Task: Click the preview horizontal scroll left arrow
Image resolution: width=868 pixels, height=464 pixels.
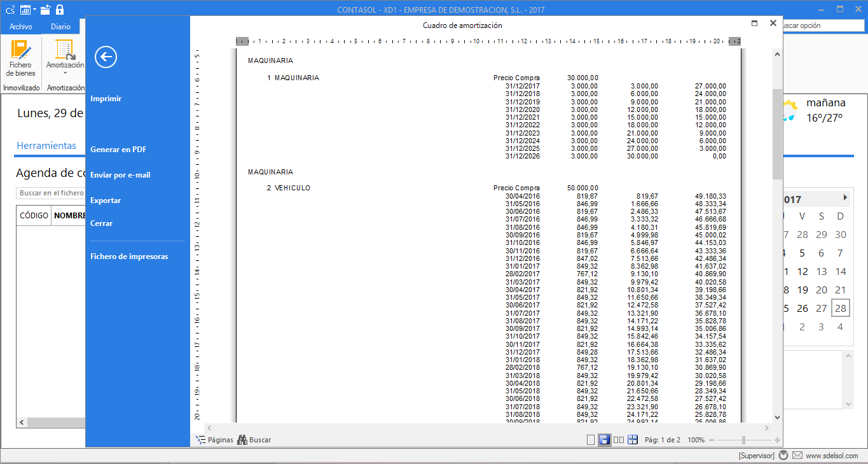Action: 210,428
